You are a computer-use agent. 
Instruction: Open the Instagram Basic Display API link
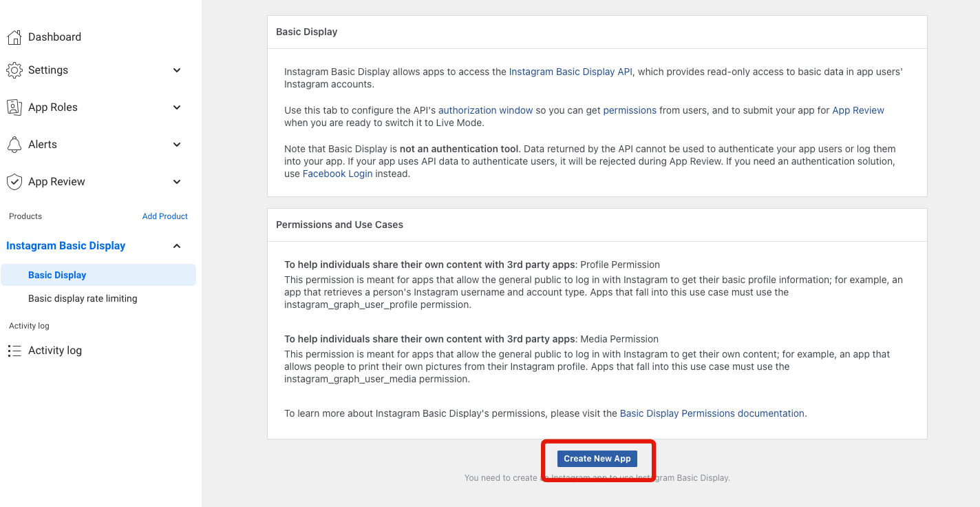pyautogui.click(x=570, y=71)
